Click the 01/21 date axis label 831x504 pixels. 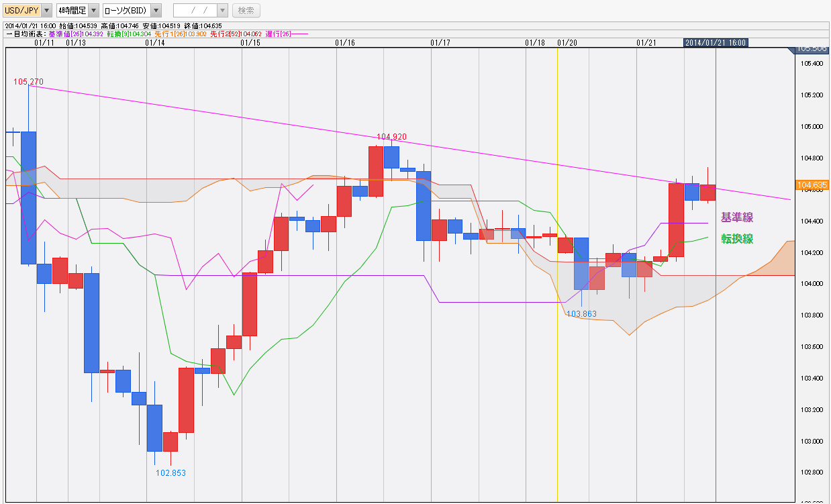[646, 42]
